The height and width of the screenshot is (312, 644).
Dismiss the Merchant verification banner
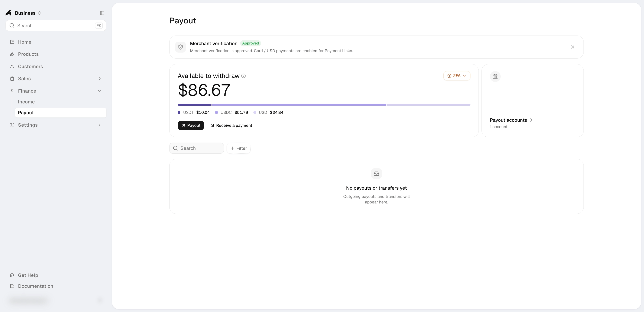tap(572, 47)
